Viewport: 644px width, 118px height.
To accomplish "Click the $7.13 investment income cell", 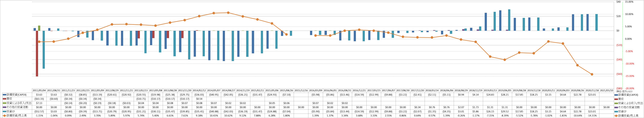I will pos(39,103).
